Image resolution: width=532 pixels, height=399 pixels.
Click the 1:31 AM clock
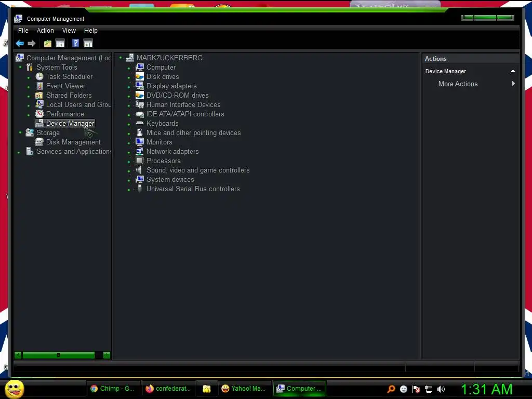[486, 389]
